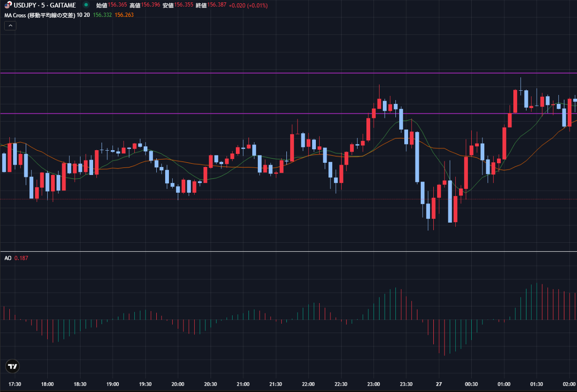Select the AO indicator label
Screen dimensions: 577x392
point(7,258)
